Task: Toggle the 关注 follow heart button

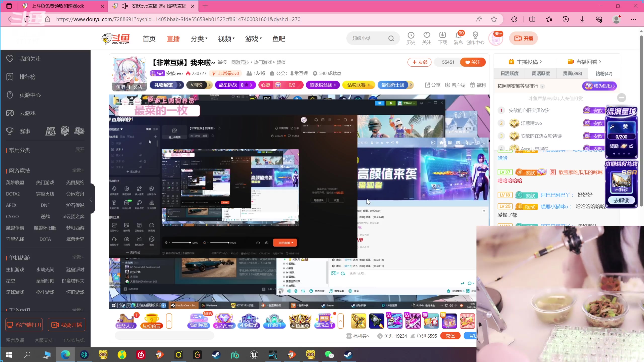Action: (472, 62)
